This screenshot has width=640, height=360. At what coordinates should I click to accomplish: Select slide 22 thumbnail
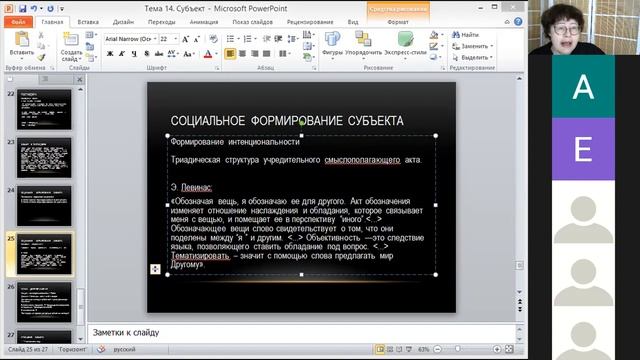[44, 110]
